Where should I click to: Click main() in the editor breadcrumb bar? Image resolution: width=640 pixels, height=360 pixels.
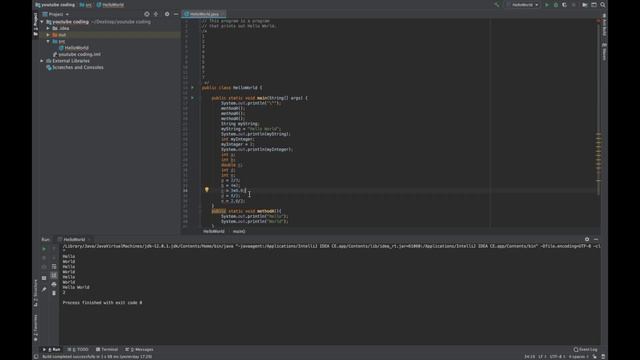pyautogui.click(x=239, y=231)
